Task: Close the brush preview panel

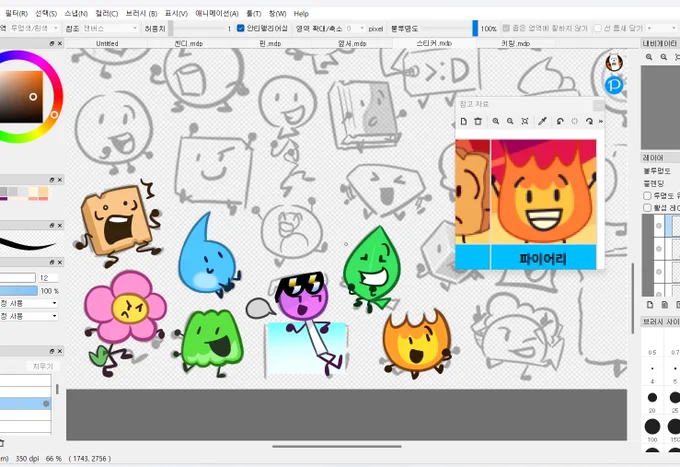Action: [x=60, y=225]
